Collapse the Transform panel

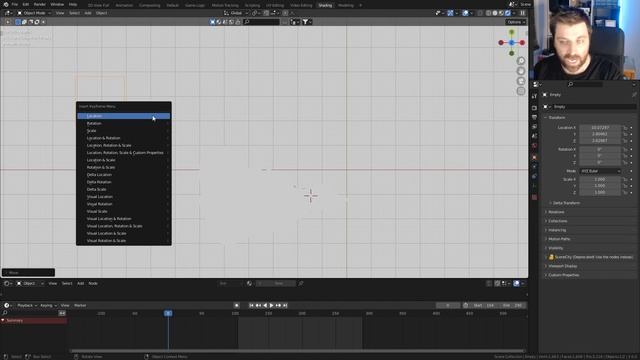click(557, 118)
